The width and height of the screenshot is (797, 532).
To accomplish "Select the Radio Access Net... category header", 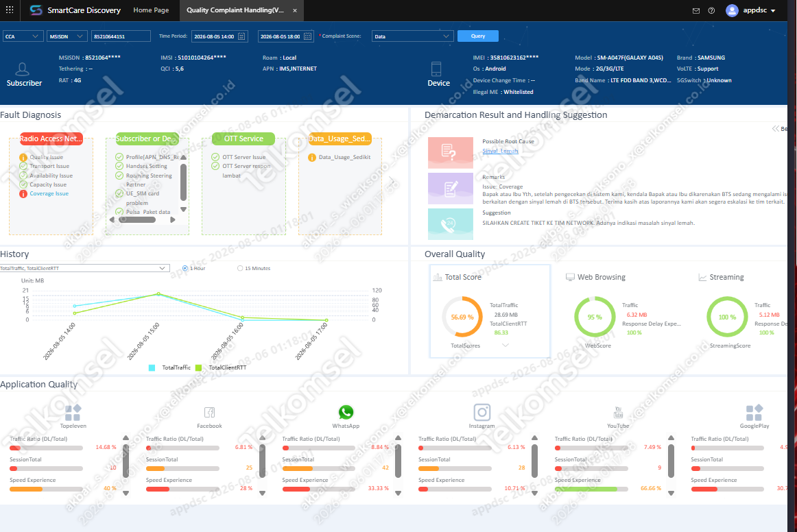I will click(x=51, y=138).
